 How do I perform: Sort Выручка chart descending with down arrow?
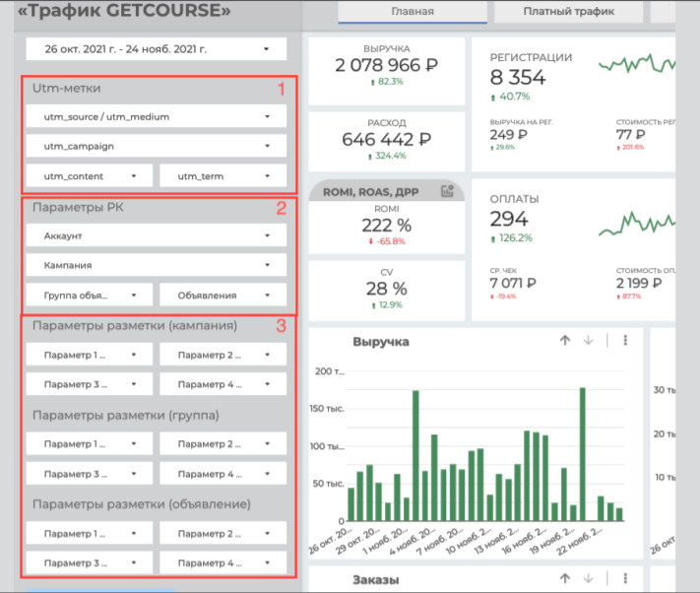pos(589,340)
